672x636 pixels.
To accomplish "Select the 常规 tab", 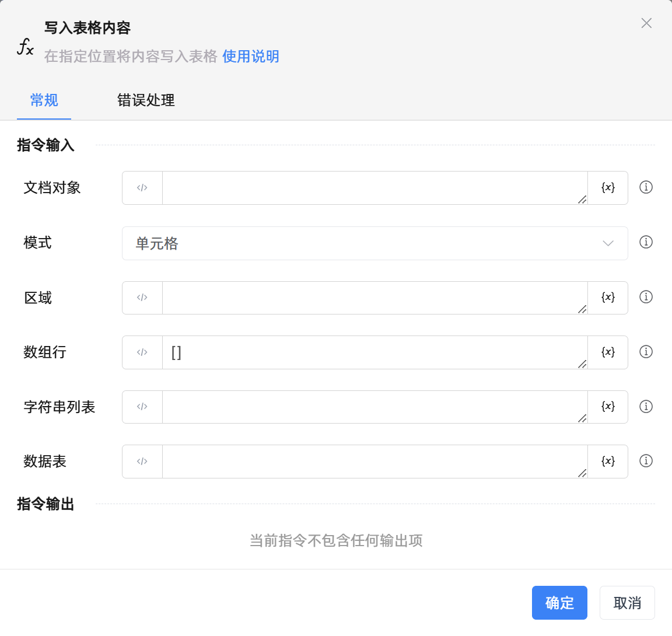I will pos(44,100).
